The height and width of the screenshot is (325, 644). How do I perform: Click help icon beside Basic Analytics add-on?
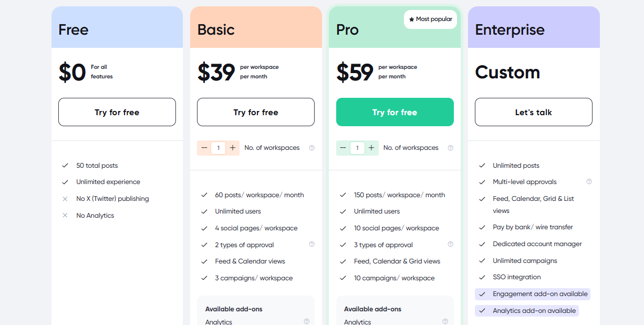click(307, 321)
